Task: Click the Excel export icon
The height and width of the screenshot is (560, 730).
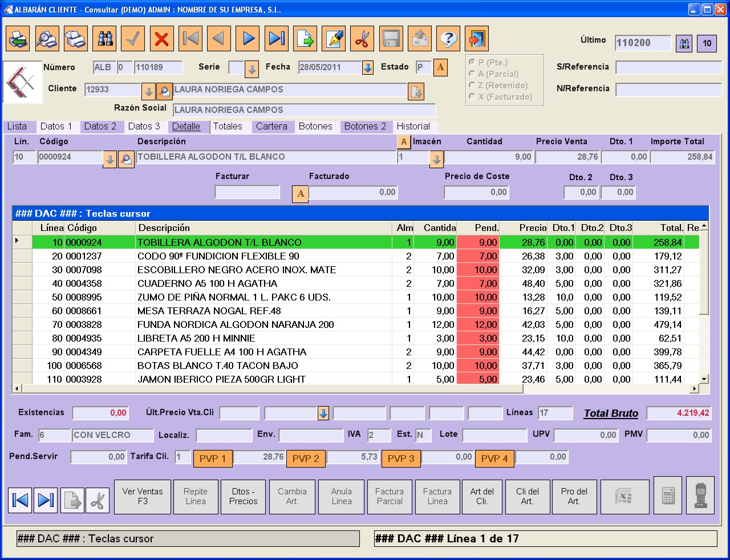Action: tap(624, 497)
